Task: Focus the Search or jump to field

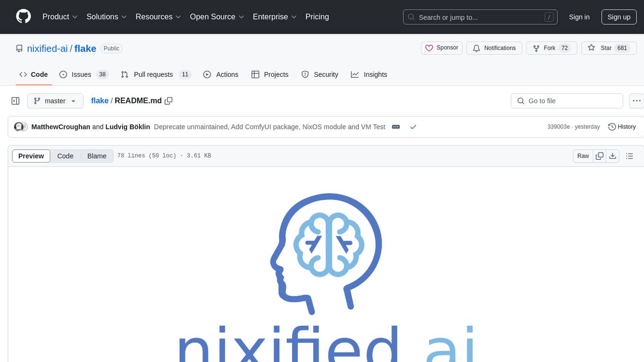Action: pos(479,17)
